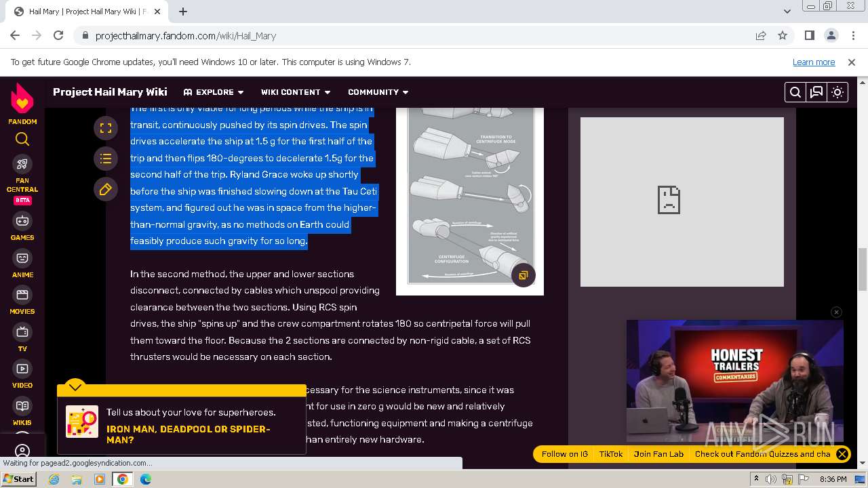Switch to Chrome in the taskbar
868x488 pixels.
click(123, 479)
